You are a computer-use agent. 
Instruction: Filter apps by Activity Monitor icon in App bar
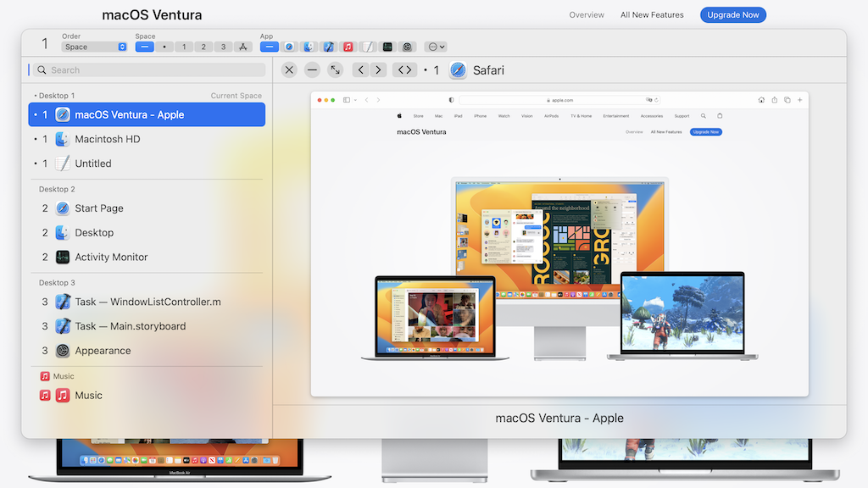pyautogui.click(x=387, y=47)
